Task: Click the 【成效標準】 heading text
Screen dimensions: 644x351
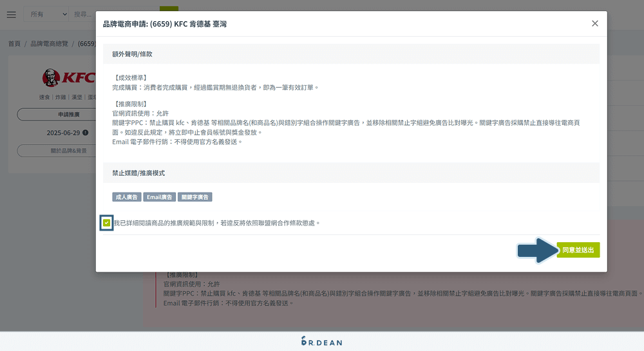Action: click(131, 77)
